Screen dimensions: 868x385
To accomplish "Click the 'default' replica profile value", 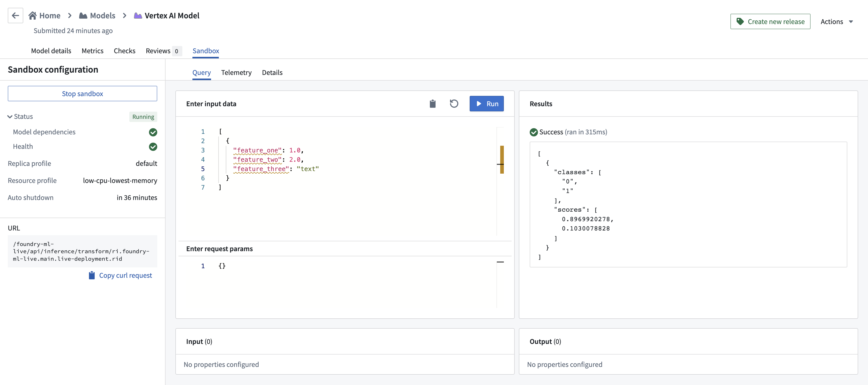I will [146, 164].
